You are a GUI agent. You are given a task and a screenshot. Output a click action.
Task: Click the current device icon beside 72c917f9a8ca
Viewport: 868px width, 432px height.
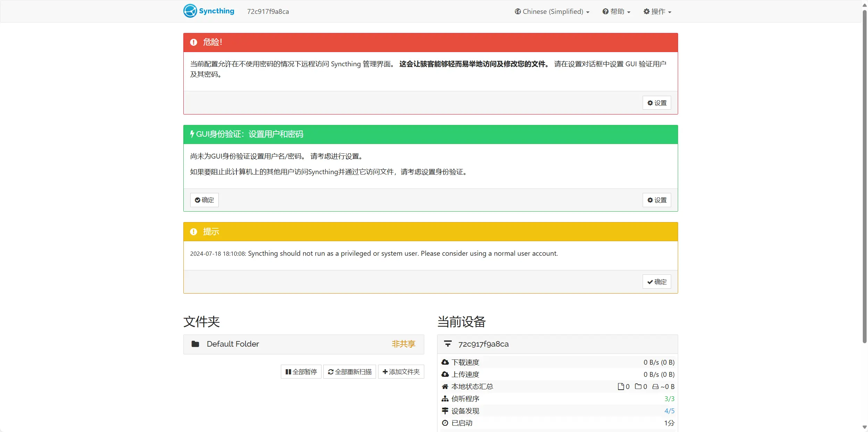[448, 344]
